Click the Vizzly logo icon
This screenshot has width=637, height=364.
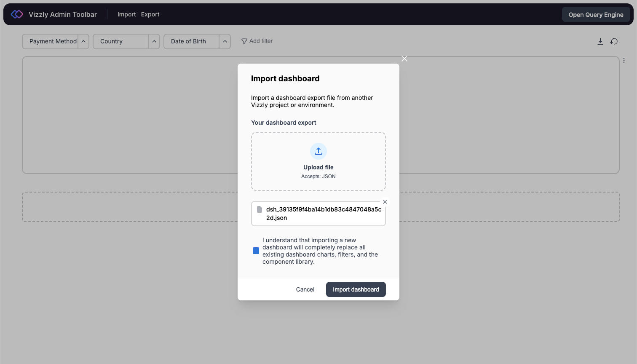point(17,14)
